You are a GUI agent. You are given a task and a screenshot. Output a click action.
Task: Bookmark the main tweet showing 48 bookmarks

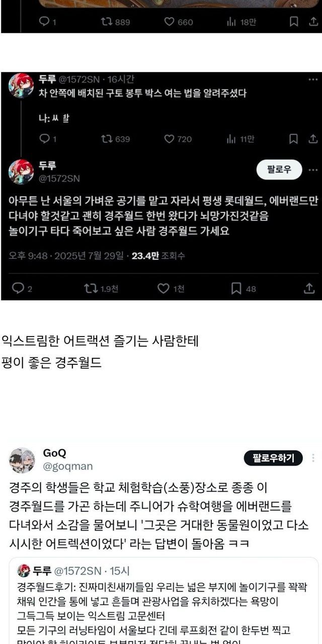click(243, 288)
